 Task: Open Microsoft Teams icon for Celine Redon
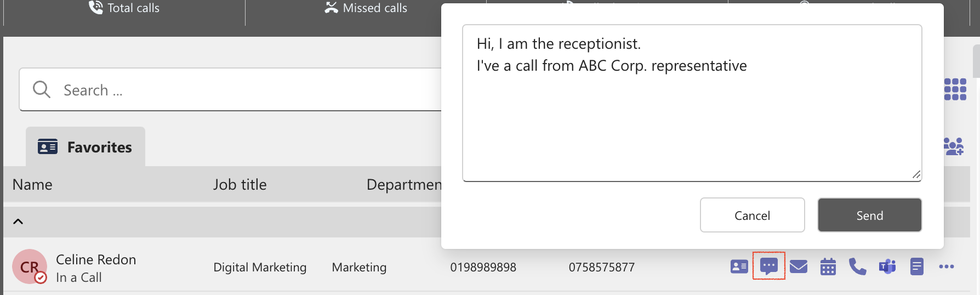tap(887, 267)
